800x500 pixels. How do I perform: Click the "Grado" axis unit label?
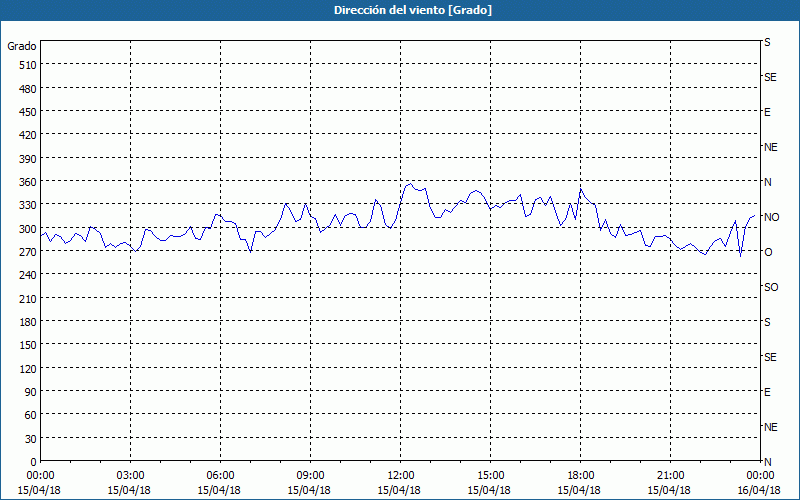(x=22, y=46)
